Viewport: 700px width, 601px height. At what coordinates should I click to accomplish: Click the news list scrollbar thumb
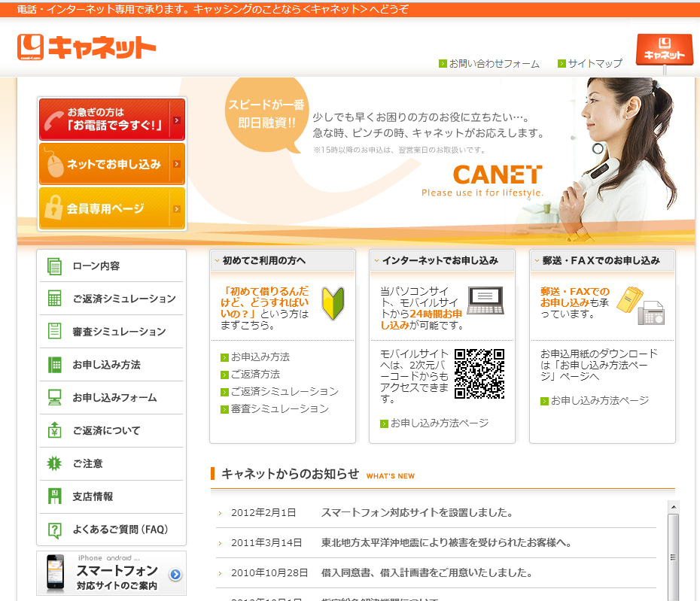pos(674,557)
